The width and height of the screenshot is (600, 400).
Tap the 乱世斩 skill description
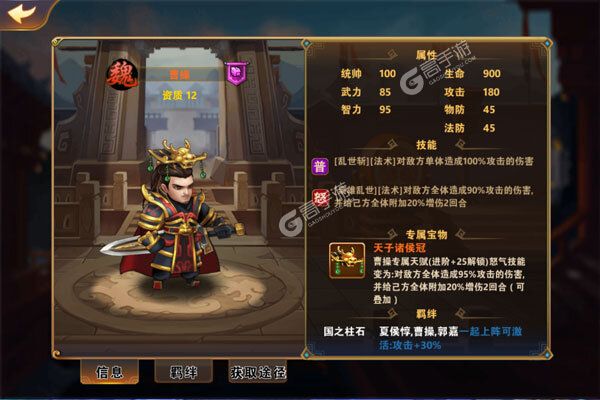[x=434, y=161]
